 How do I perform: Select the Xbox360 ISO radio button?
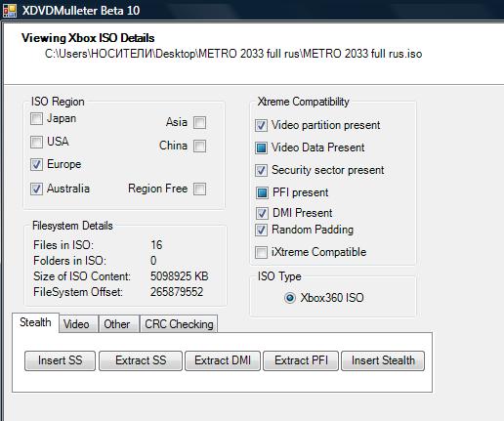[289, 298]
